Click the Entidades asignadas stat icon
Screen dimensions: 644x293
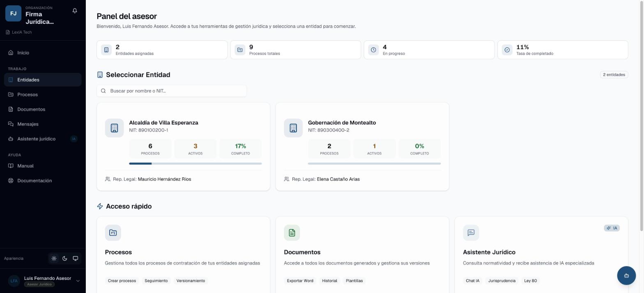(106, 50)
